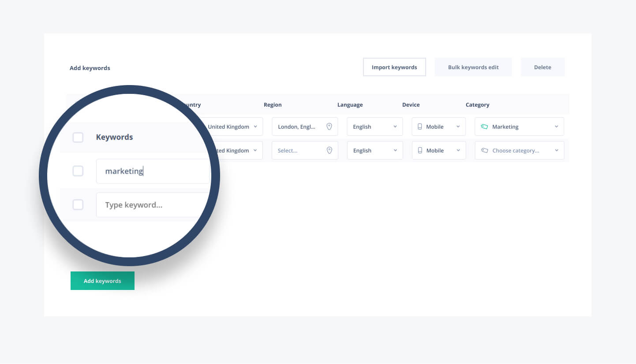
Task: Focus the Type keyword input field
Action: click(150, 205)
